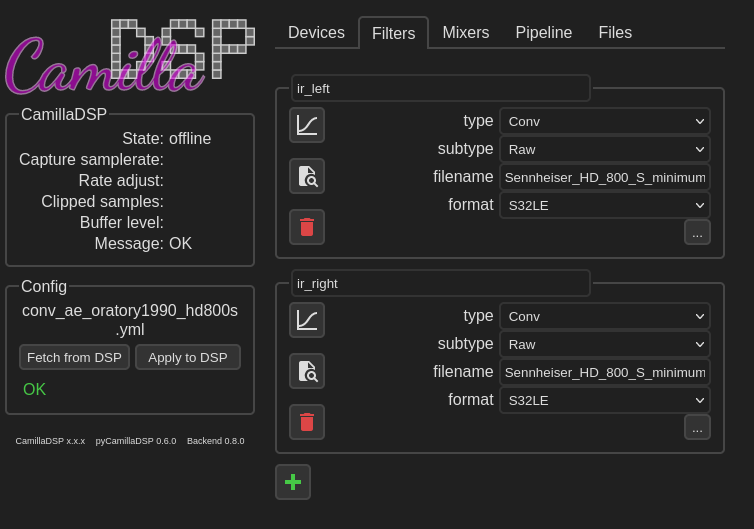Expand the subtype dropdown for ir_right
Screen dimensions: 754x529
pyautogui.click(x=604, y=344)
